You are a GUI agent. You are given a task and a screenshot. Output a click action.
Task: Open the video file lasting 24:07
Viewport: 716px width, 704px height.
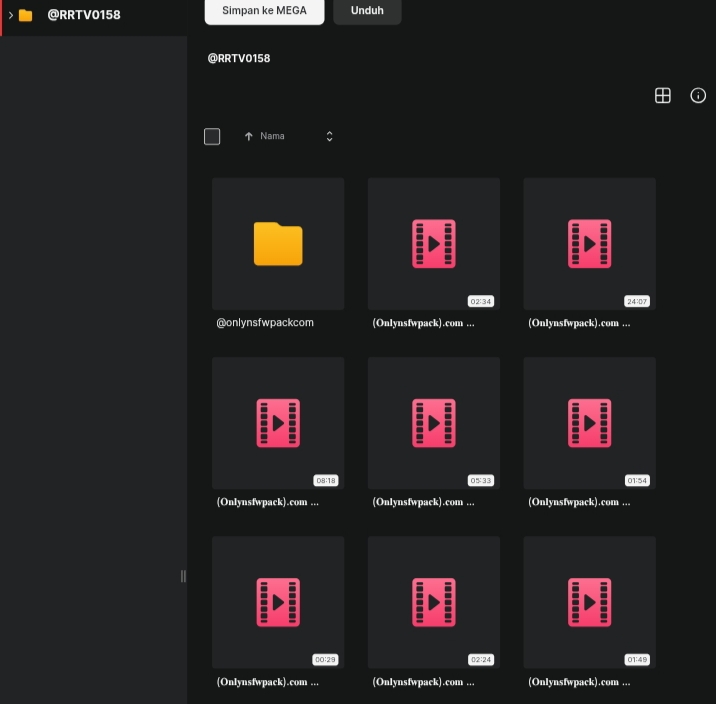[589, 244]
